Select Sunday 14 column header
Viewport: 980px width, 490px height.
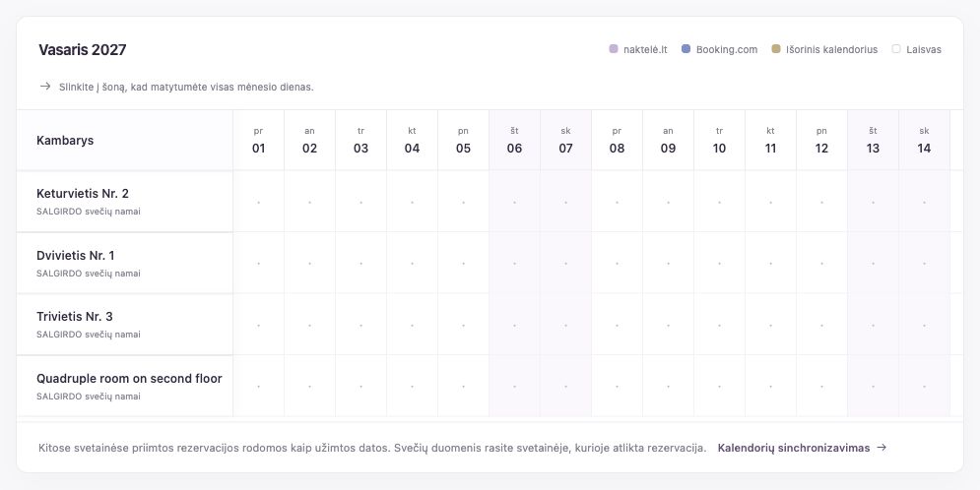925,141
